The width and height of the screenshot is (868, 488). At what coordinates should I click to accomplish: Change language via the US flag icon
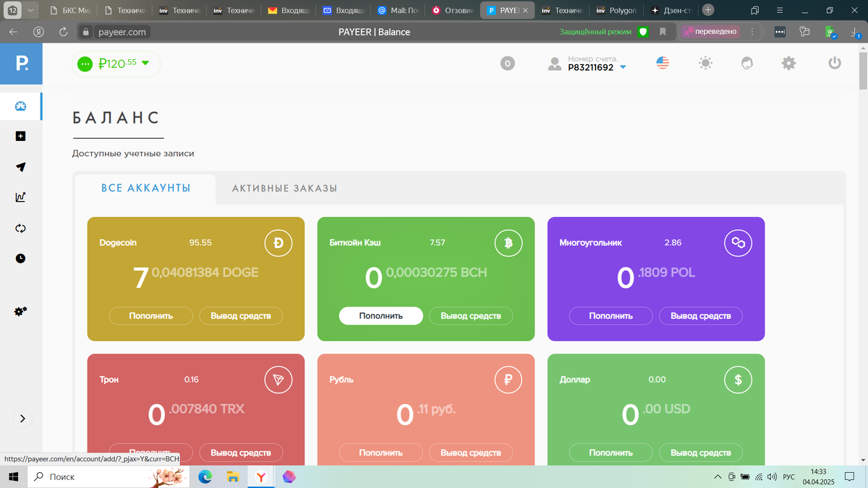[663, 63]
